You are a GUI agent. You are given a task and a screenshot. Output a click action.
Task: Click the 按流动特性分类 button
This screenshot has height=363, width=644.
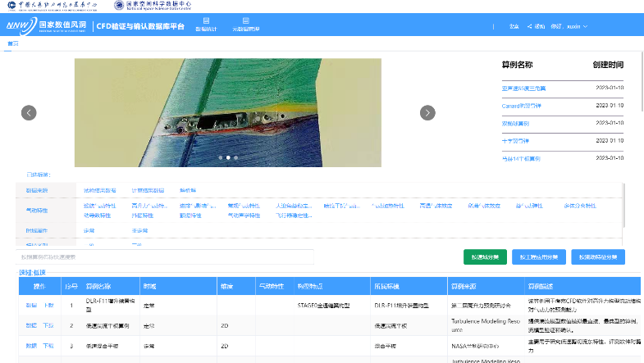click(x=598, y=257)
